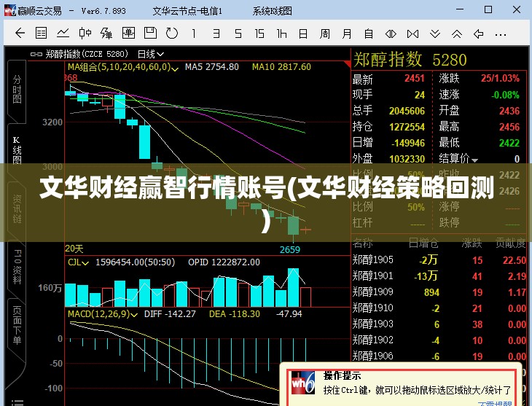Screen dimensions: 532x406
Task: Open the MACD(12,26,9) indicator dropdown
Action: (103, 314)
